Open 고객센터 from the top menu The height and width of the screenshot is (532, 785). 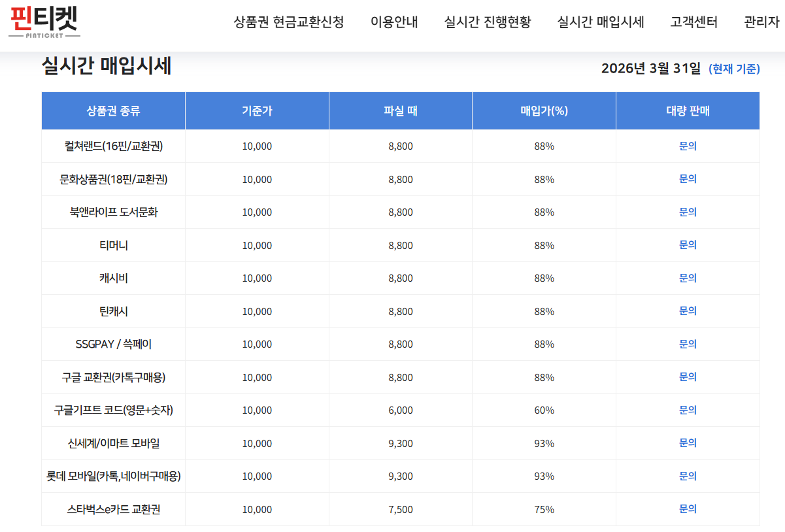pos(694,22)
